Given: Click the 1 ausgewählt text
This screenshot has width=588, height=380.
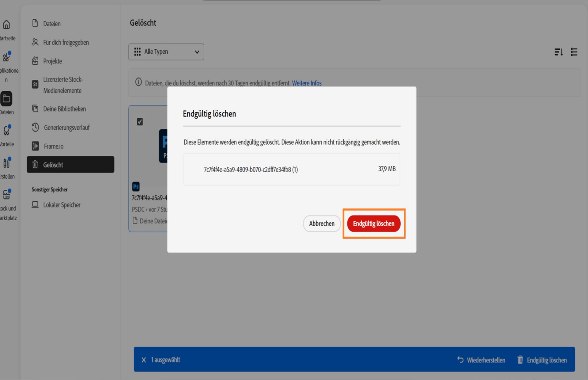Looking at the screenshot, I should 165,360.
